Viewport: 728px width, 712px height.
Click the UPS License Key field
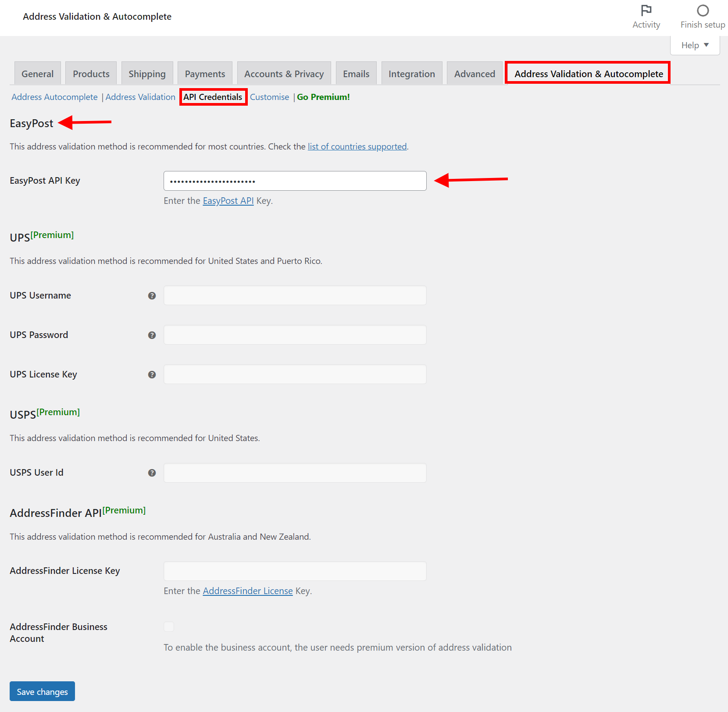295,374
